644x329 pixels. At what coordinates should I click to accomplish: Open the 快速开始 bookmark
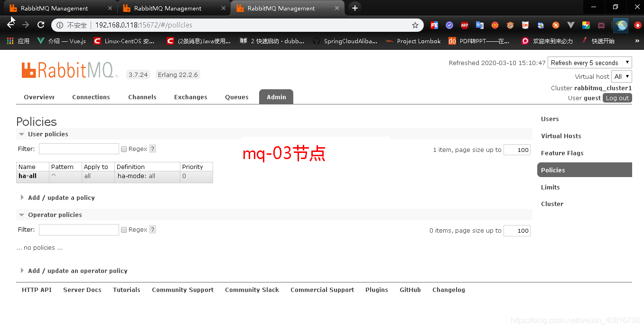pos(598,41)
